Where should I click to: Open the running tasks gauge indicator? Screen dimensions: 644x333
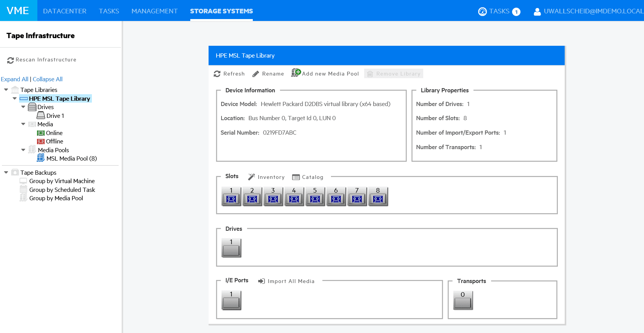point(482,11)
